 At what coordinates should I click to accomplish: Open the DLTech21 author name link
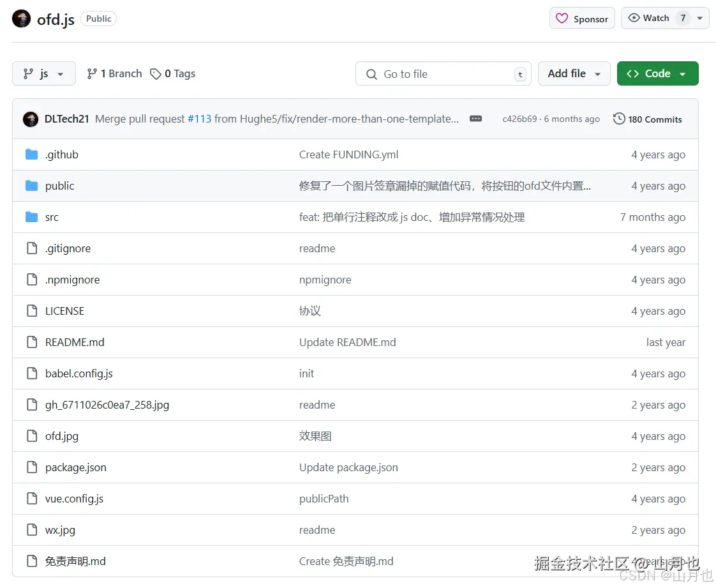[x=66, y=119]
